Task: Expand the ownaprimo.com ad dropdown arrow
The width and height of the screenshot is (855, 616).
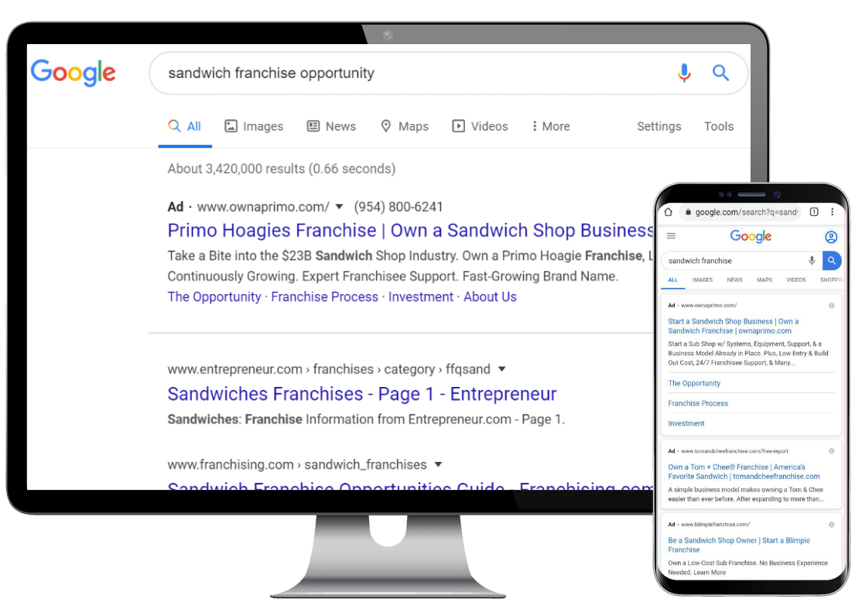Action: pos(339,207)
